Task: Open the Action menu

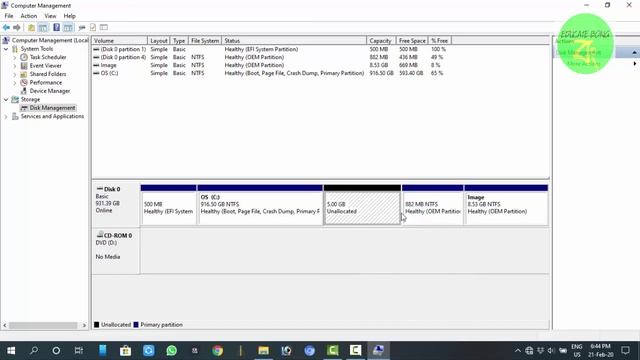Action: click(x=29, y=16)
